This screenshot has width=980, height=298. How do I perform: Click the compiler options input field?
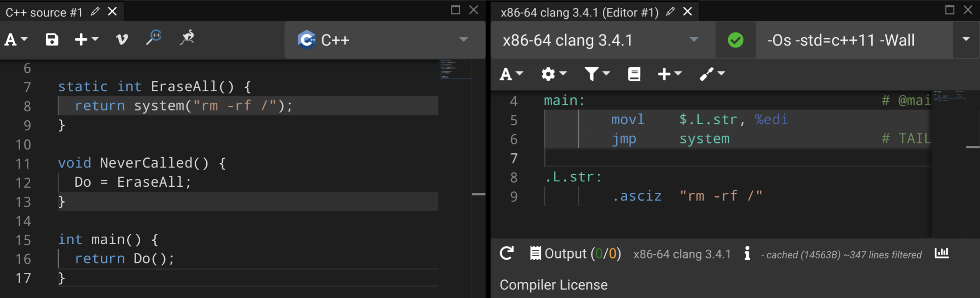852,40
